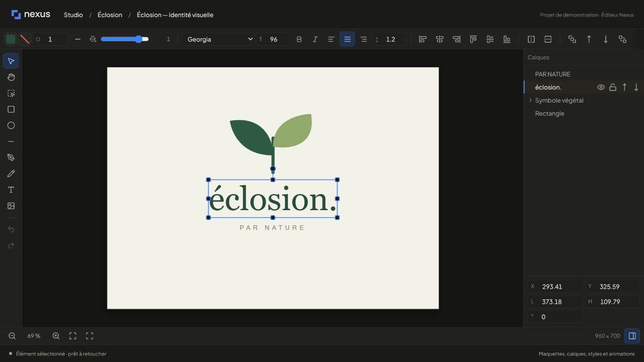Click the paint bucket opacity icon
The width and height of the screenshot is (644, 362).
coord(93,39)
